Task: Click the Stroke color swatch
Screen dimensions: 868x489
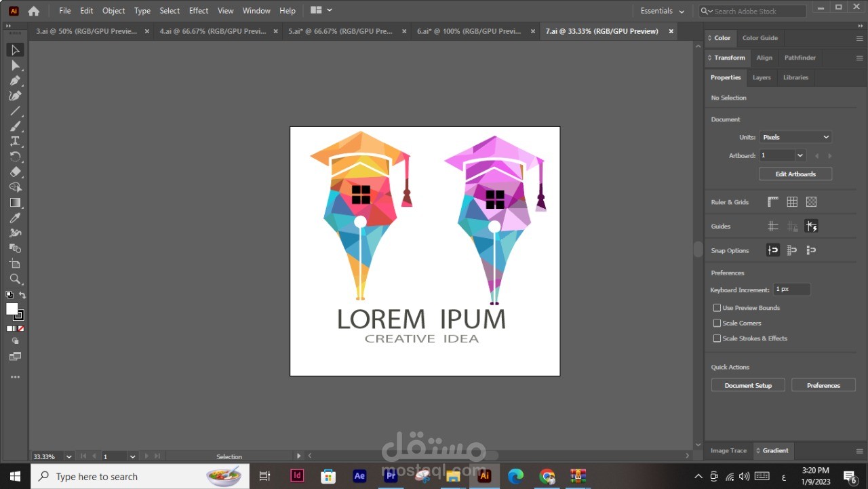Action: pos(19,315)
